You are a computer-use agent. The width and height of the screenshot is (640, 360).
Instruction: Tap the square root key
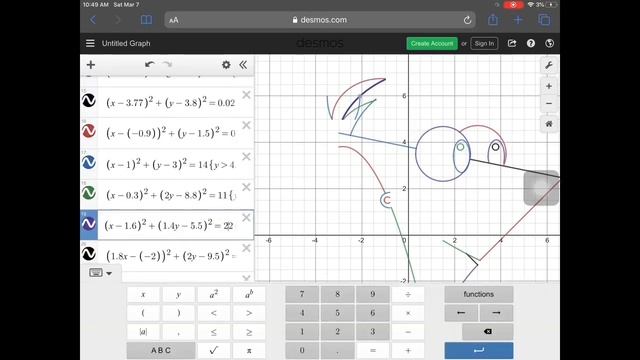click(213, 351)
